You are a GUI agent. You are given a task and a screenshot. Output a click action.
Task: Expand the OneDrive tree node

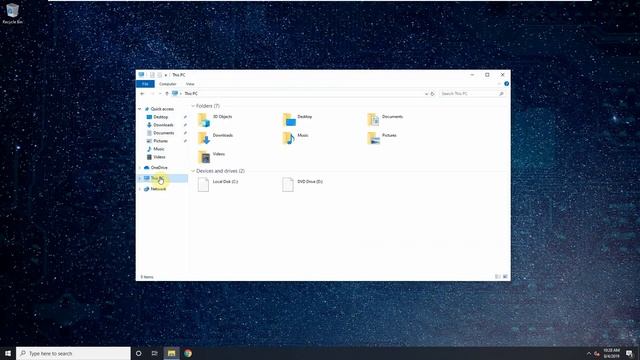[140, 168]
